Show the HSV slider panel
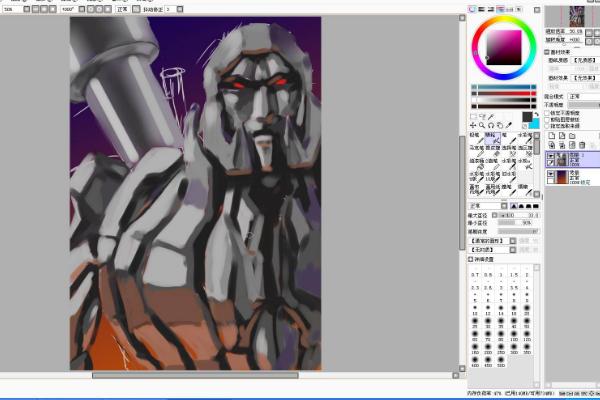600x400 pixels. pos(491,9)
